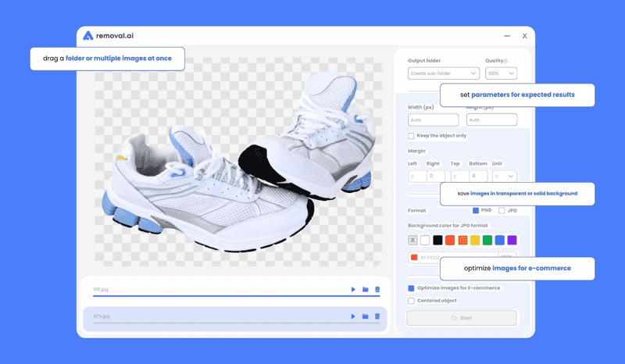Click Background color for JPG format label
Image resolution: width=625 pixels, height=364 pixels.
[448, 226]
